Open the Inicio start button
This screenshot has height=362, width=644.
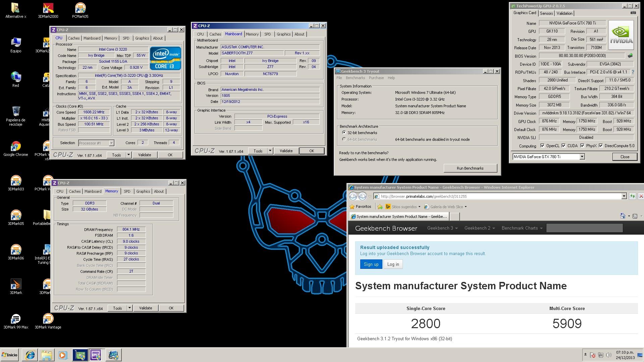(10, 355)
